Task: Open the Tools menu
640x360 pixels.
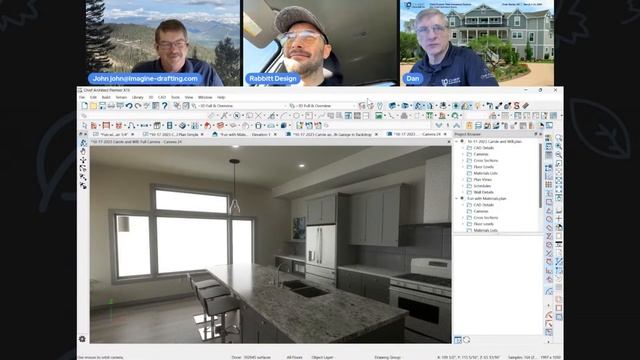Action: 176,98
